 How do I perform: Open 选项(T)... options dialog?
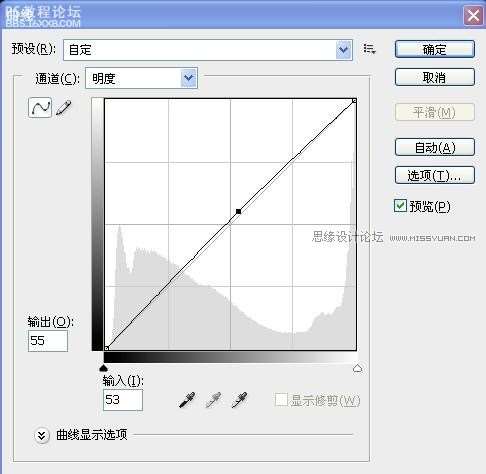pyautogui.click(x=435, y=175)
